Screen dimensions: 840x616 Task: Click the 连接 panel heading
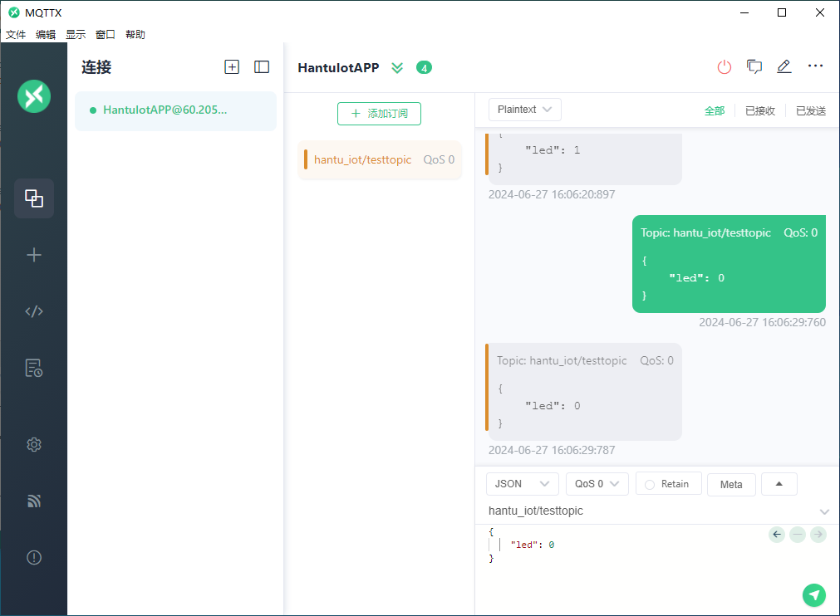point(96,67)
